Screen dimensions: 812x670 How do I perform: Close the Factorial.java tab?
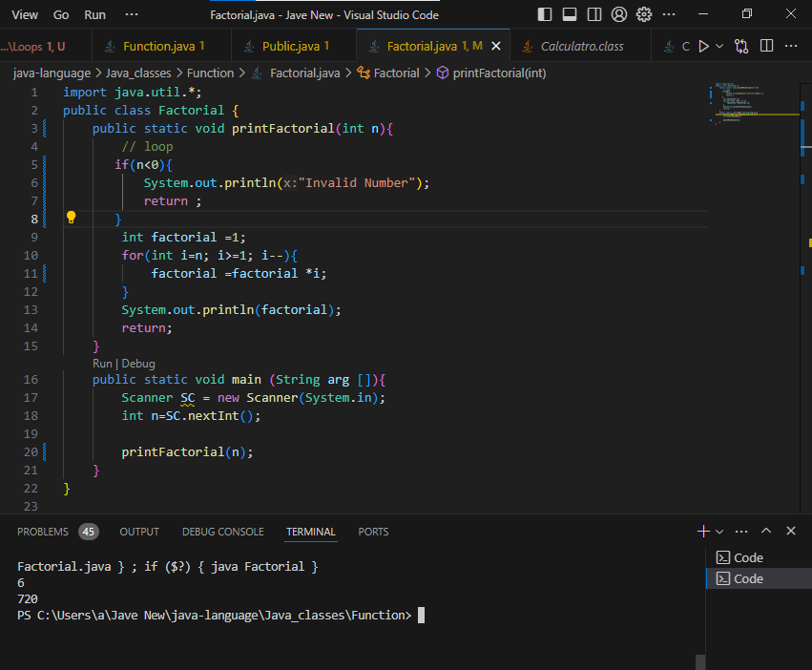click(495, 46)
